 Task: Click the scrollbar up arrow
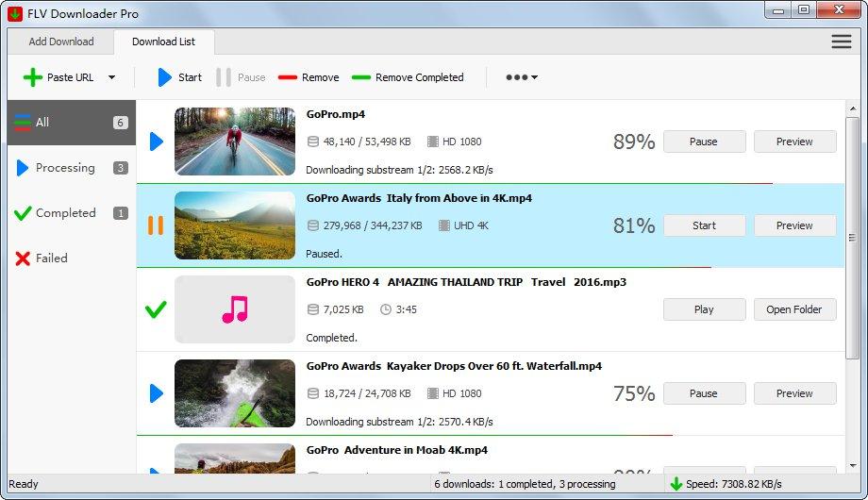(x=853, y=108)
